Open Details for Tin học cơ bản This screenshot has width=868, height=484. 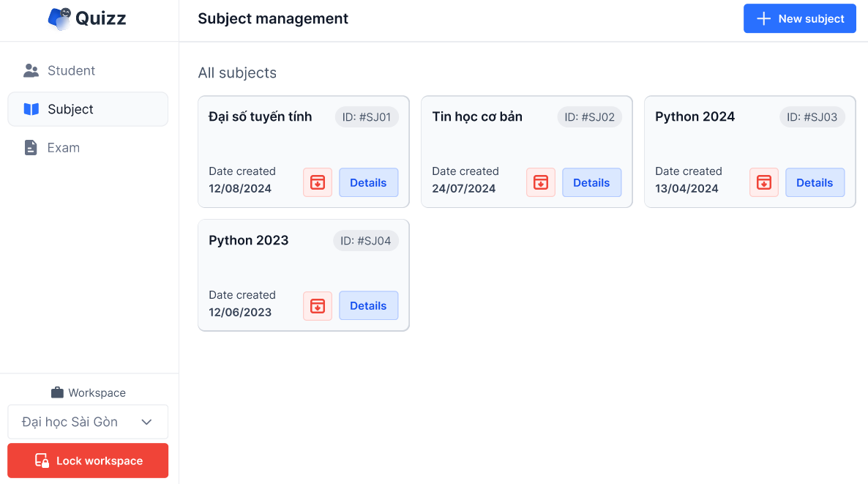click(x=591, y=182)
